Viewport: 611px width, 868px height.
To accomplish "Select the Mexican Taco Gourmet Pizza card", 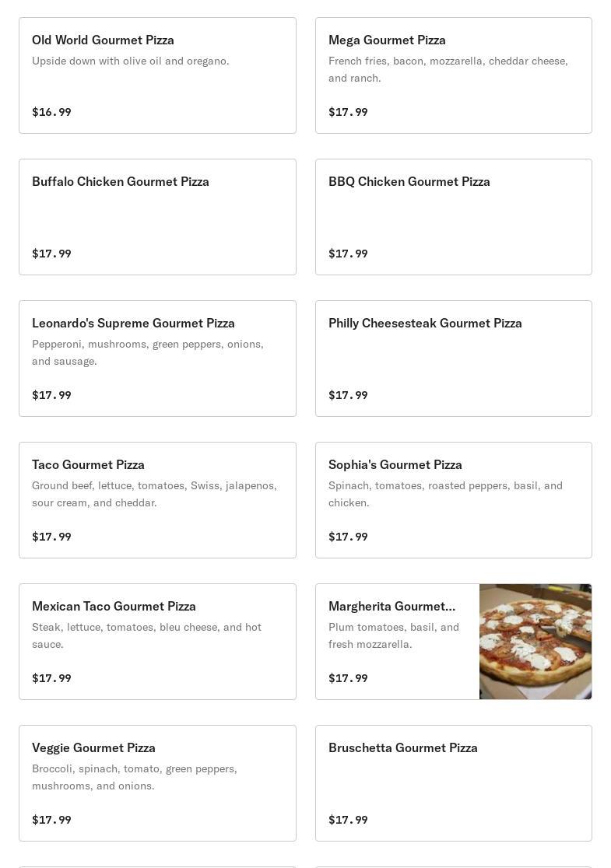I will coord(157,642).
